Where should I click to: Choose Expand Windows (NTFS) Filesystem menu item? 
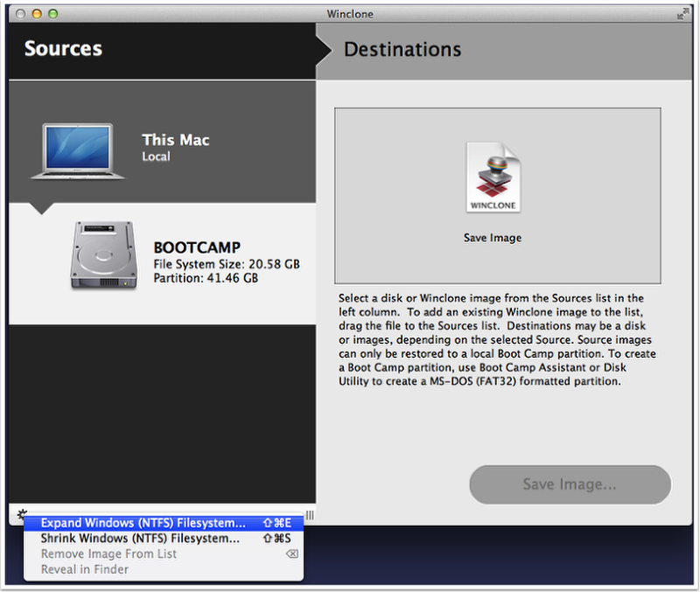(164, 523)
